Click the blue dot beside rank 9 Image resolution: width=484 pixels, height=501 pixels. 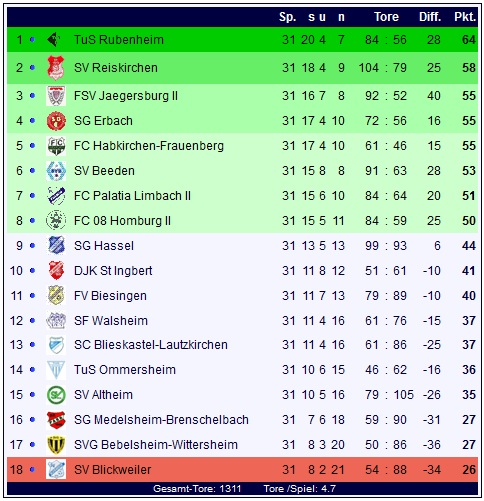pyautogui.click(x=32, y=246)
